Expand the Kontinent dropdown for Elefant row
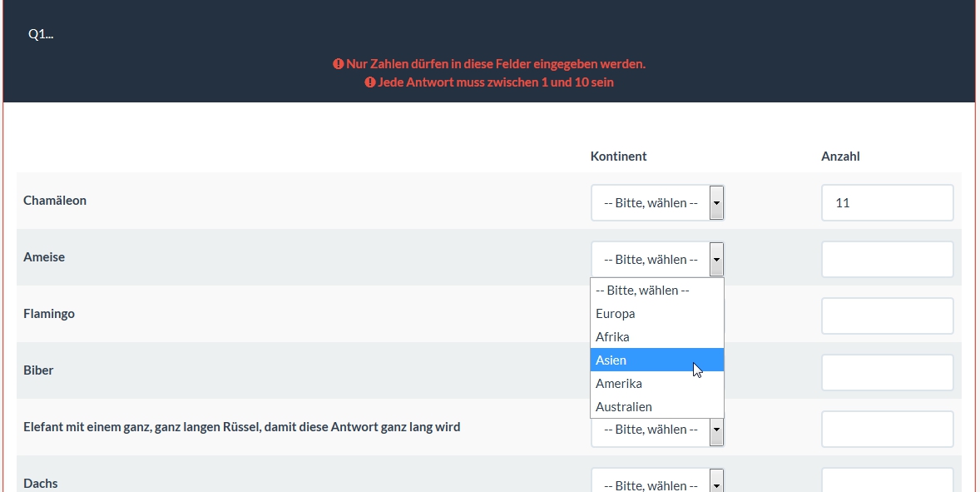 [x=716, y=430]
